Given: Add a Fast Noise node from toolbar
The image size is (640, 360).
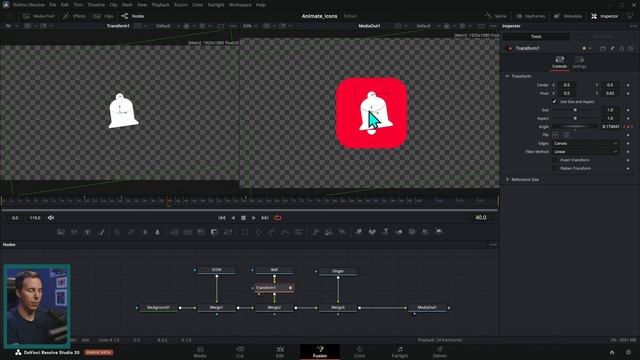Looking at the screenshot, I should [x=74, y=232].
